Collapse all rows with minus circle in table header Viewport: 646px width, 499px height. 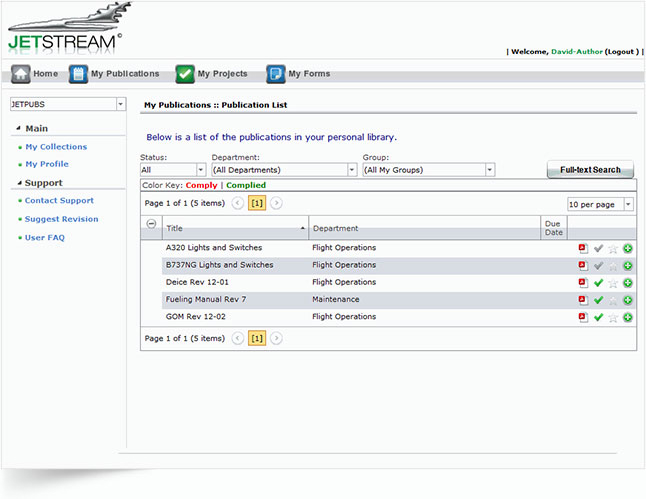coord(151,224)
